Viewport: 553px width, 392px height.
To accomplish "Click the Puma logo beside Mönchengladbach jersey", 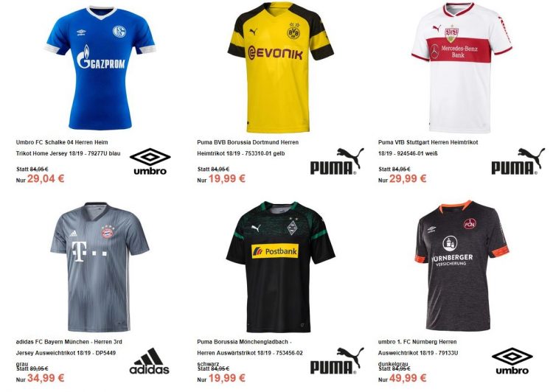I will 337,361.
